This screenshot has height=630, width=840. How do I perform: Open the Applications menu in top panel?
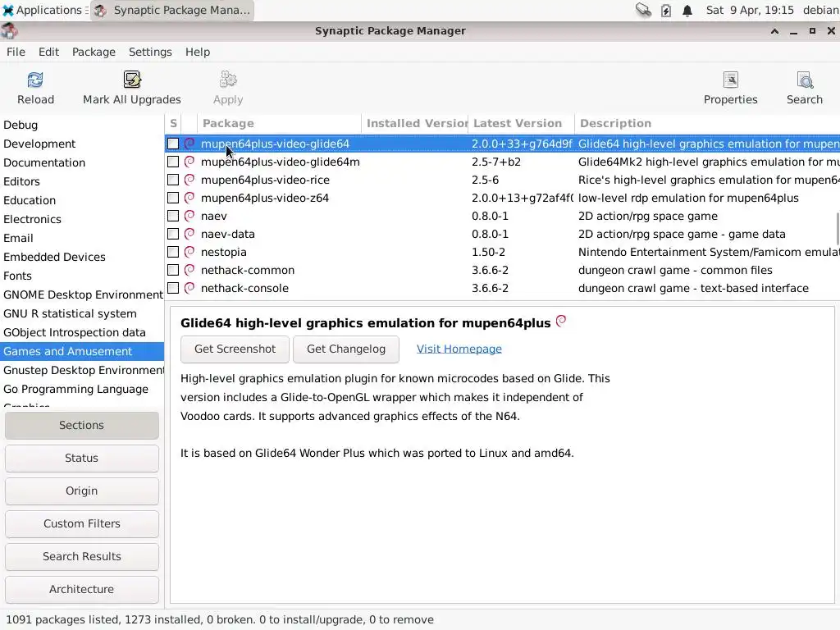44,10
